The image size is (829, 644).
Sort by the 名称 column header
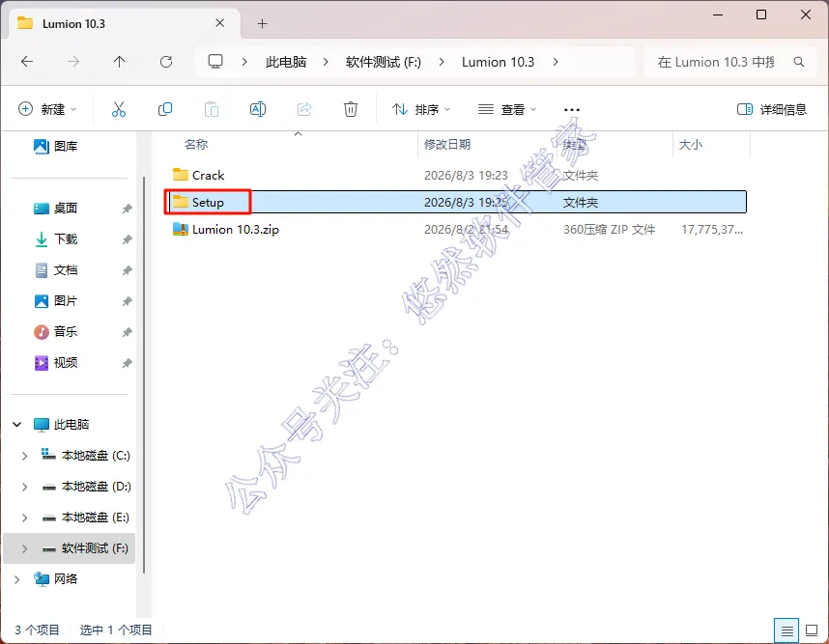coord(196,144)
